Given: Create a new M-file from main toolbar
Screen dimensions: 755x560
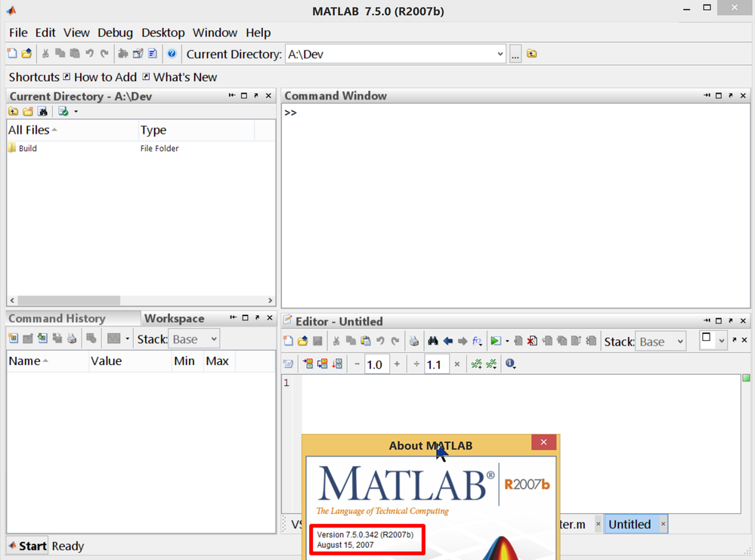Looking at the screenshot, I should pyautogui.click(x=12, y=54).
